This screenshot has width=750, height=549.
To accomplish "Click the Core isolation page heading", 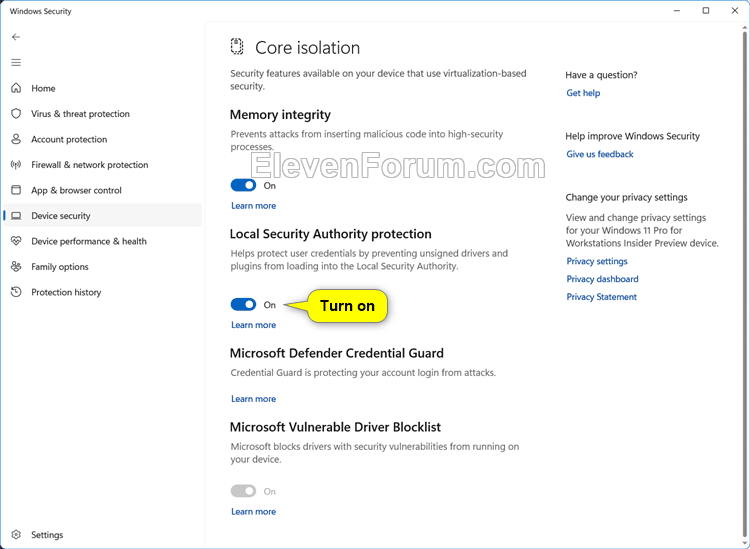I will pyautogui.click(x=307, y=47).
